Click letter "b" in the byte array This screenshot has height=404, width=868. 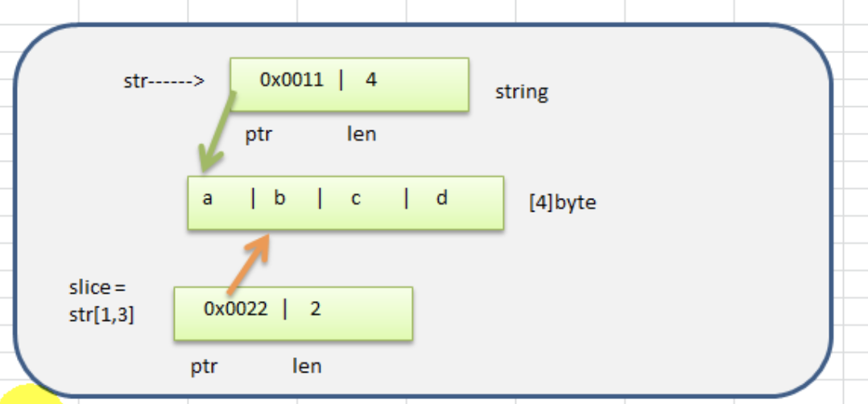pyautogui.click(x=279, y=198)
